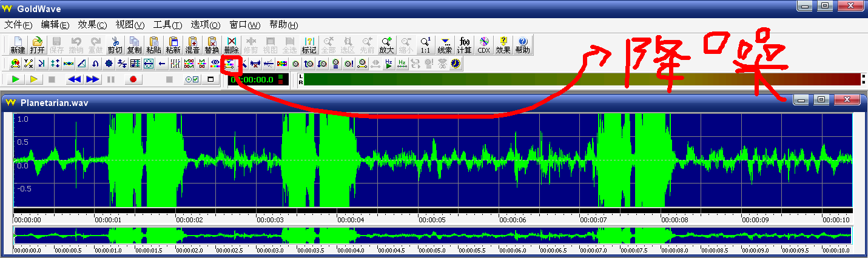Toggle the control window display button
The width and height of the screenshot is (868, 258).
coord(210,79)
